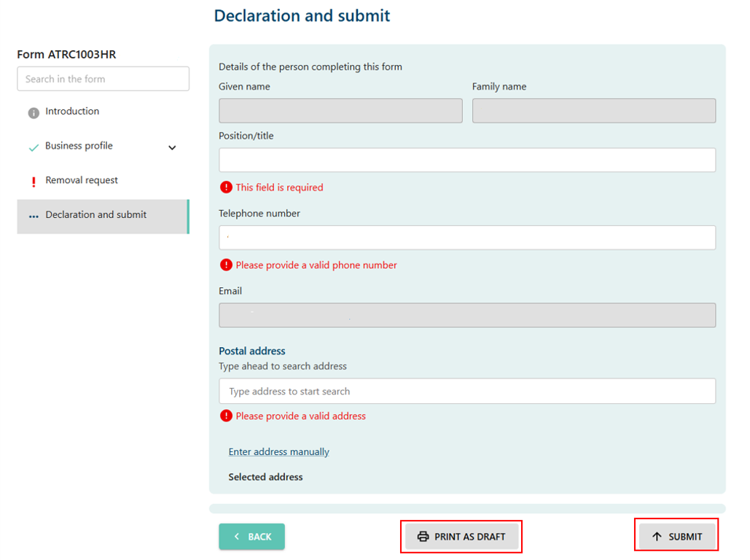Open the Enter address manually link
The width and height of the screenshot is (750, 560).
(x=278, y=451)
